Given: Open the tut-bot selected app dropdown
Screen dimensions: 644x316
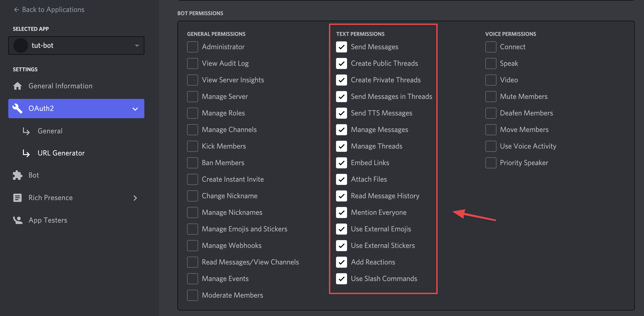Looking at the screenshot, I should 137,46.
